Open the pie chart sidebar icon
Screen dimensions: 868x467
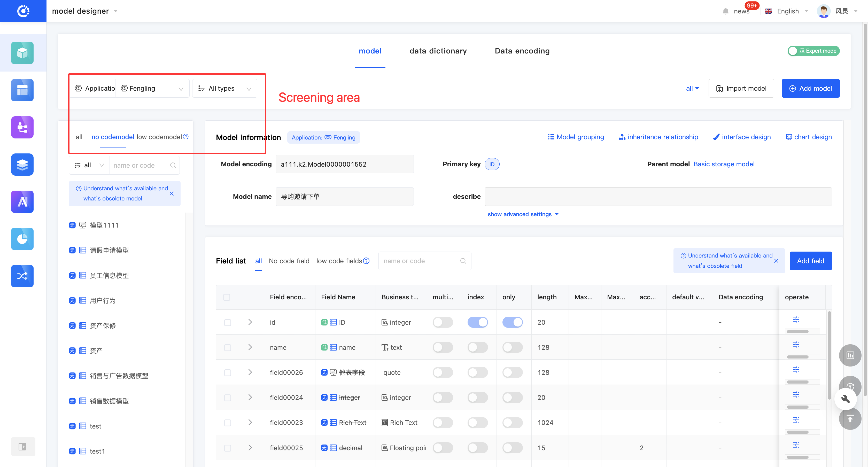22,239
